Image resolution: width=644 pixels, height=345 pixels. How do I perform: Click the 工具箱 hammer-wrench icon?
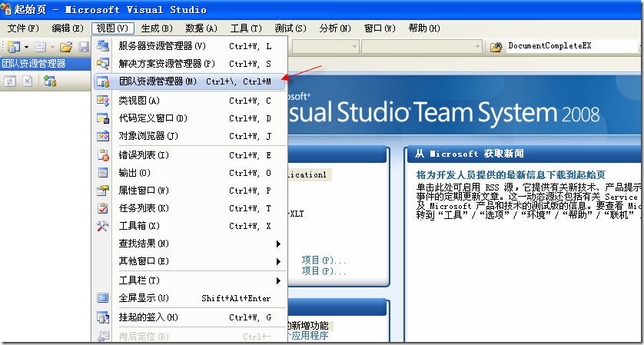[103, 225]
